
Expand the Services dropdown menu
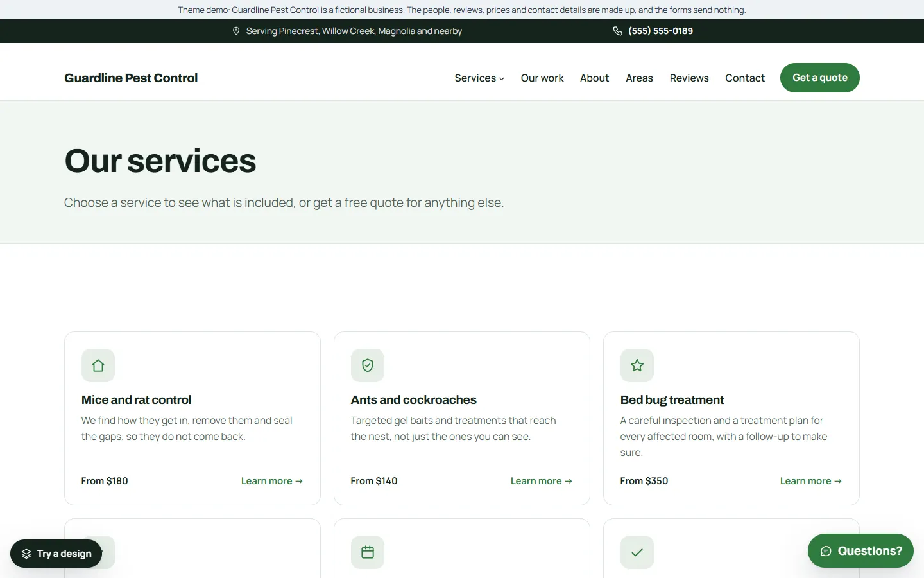click(479, 78)
